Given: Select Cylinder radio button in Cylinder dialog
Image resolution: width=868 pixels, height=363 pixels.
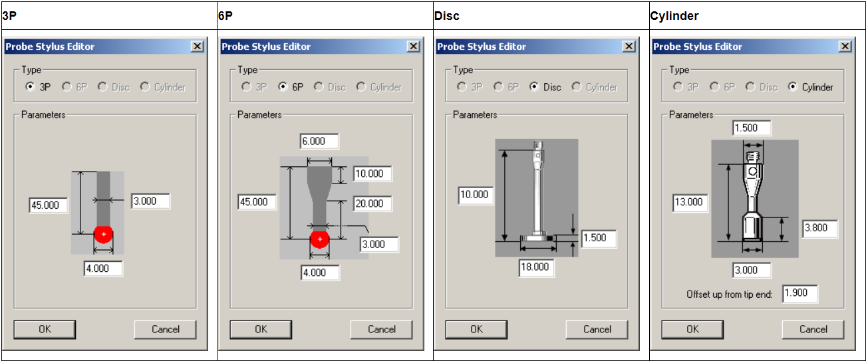Looking at the screenshot, I should (x=793, y=87).
